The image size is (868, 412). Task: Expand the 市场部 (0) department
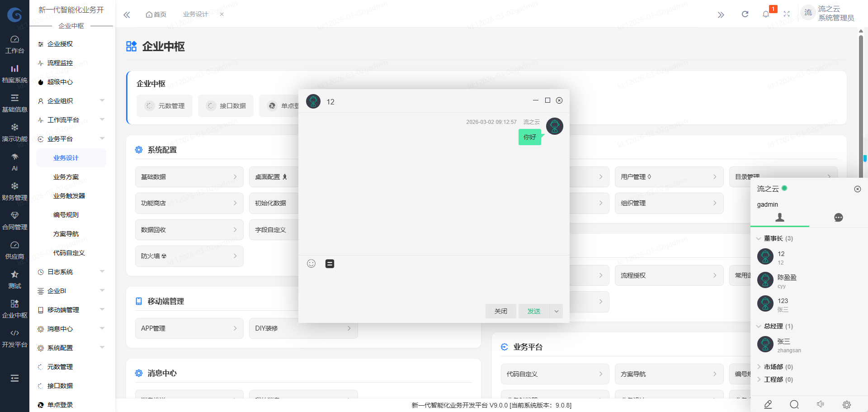(759, 367)
